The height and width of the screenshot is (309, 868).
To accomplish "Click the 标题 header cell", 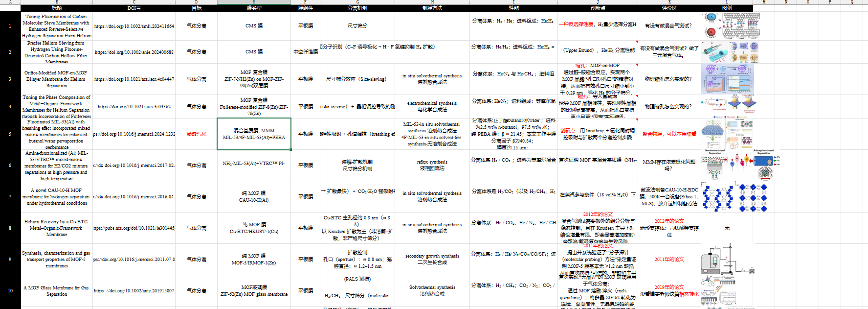I will coord(57,8).
